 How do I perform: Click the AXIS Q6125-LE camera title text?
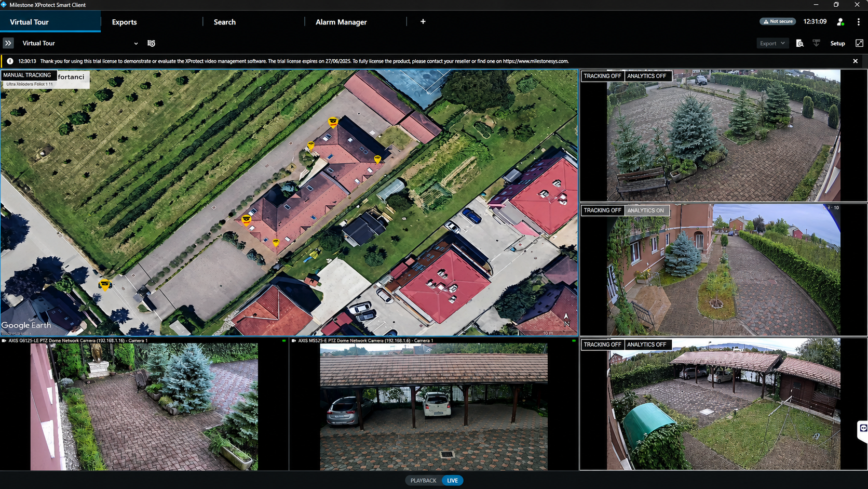click(78, 341)
